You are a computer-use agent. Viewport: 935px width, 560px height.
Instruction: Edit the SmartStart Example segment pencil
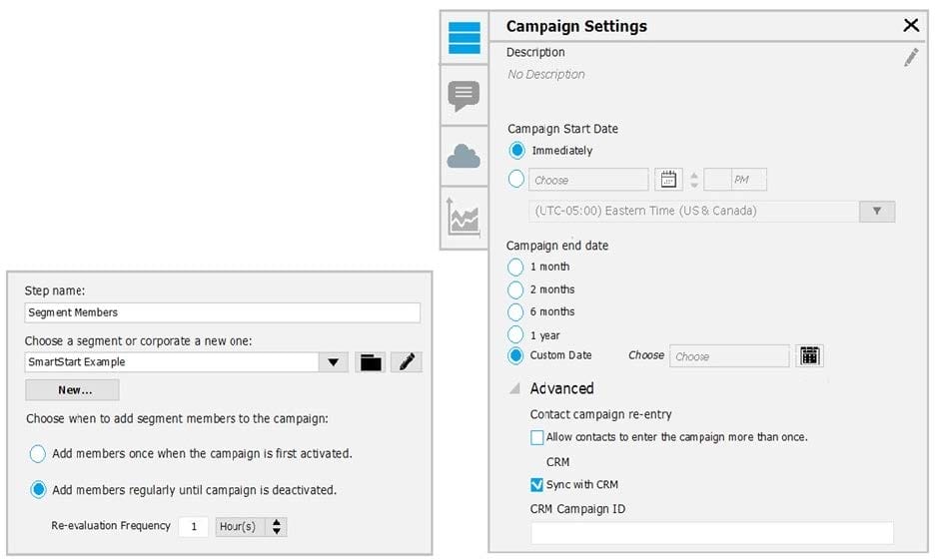407,362
